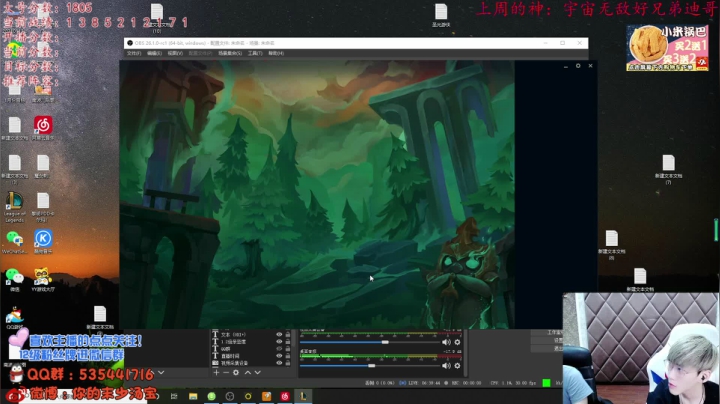Open the League of Legends desktop shortcut

[x=15, y=207]
